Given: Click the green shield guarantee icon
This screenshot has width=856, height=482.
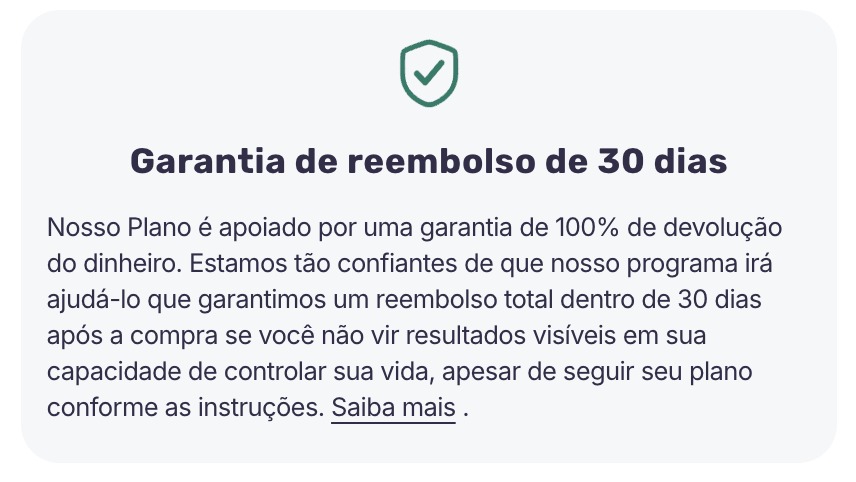Looking at the screenshot, I should pyautogui.click(x=429, y=73).
